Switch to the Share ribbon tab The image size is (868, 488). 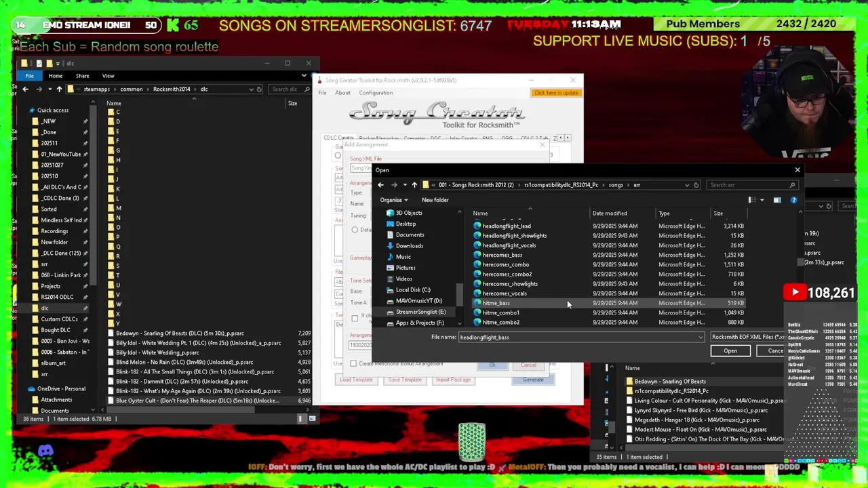pyautogui.click(x=82, y=76)
